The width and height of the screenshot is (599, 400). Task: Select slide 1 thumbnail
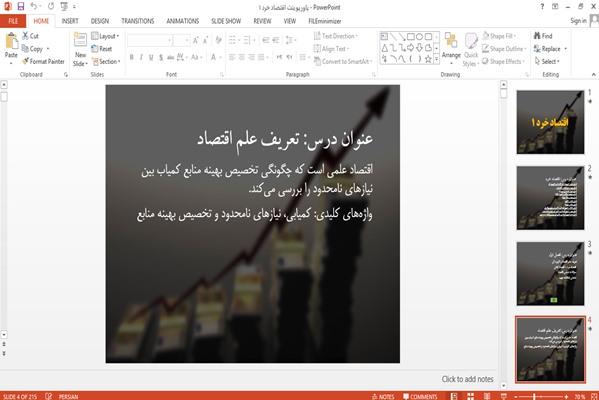[x=550, y=122]
